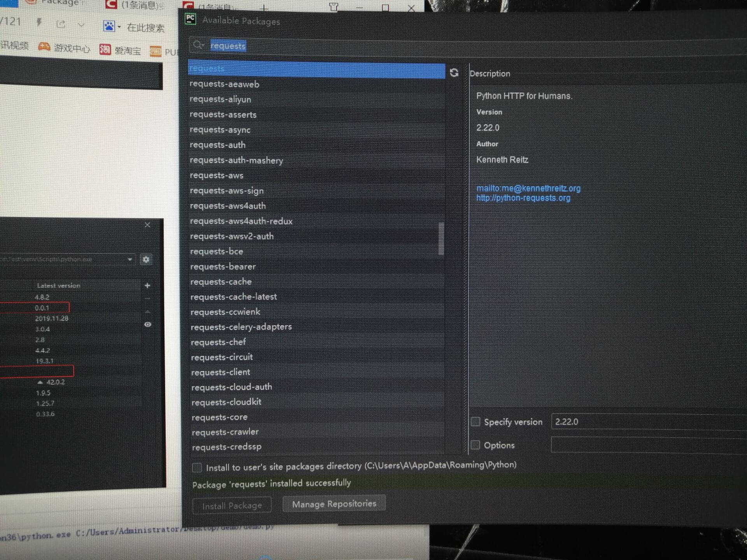Viewport: 747px width, 560px height.
Task: Open the mailto:me@kennethreitz.org link
Action: click(x=528, y=189)
